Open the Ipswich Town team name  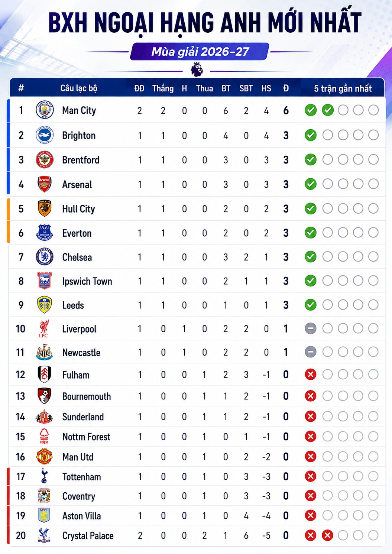point(87,281)
